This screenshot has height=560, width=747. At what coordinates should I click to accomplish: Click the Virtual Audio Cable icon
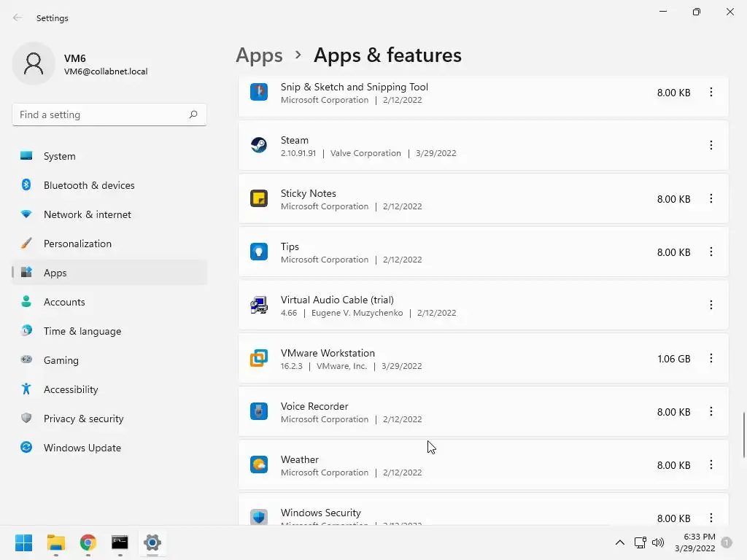tap(259, 305)
